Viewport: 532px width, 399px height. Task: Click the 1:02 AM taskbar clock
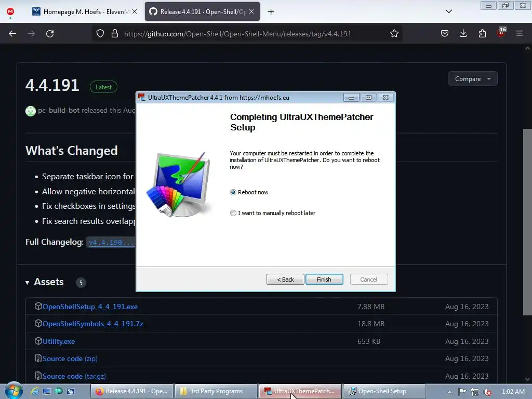pyautogui.click(x=513, y=392)
